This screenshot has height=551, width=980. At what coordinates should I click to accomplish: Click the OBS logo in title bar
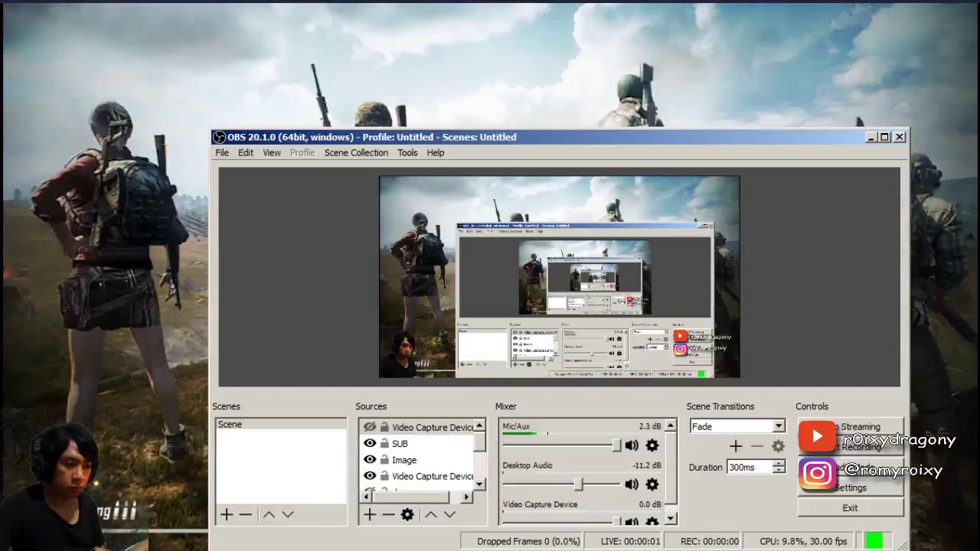(x=219, y=137)
